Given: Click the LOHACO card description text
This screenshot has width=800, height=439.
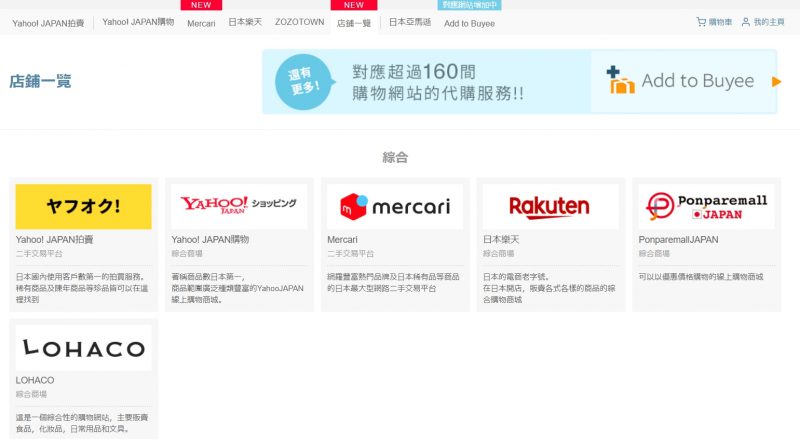Looking at the screenshot, I should [82, 423].
